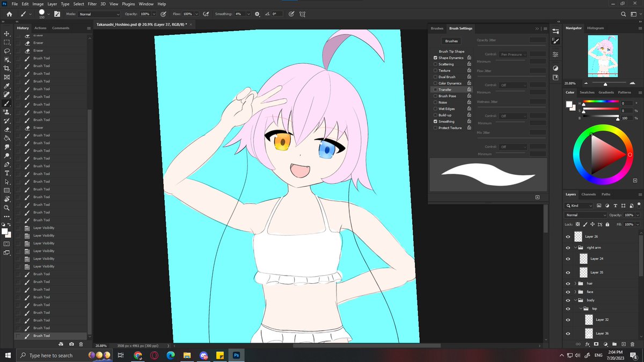The image size is (644, 362).
Task: Click the Navigator zoom slider
Action: pyautogui.click(x=606, y=84)
